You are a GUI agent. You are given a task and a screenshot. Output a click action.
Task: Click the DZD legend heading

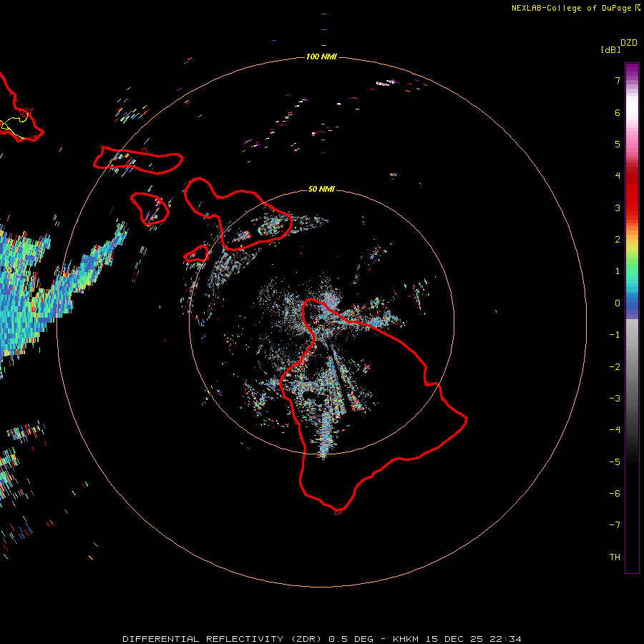[629, 43]
